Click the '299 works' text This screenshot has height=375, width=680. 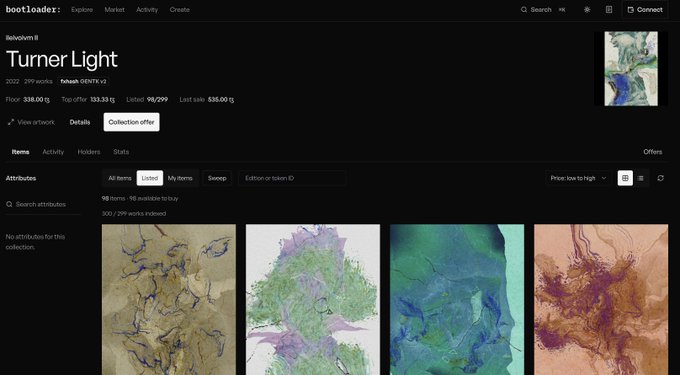pyautogui.click(x=38, y=81)
